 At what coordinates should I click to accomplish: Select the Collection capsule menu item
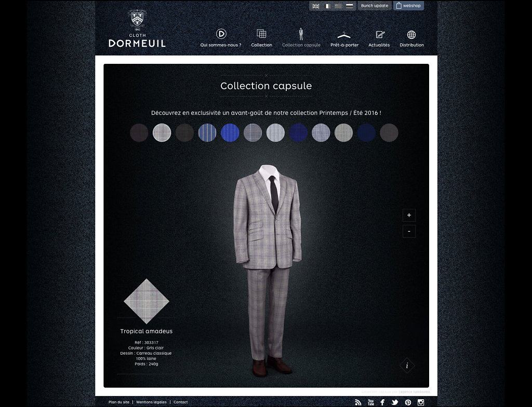coord(301,38)
